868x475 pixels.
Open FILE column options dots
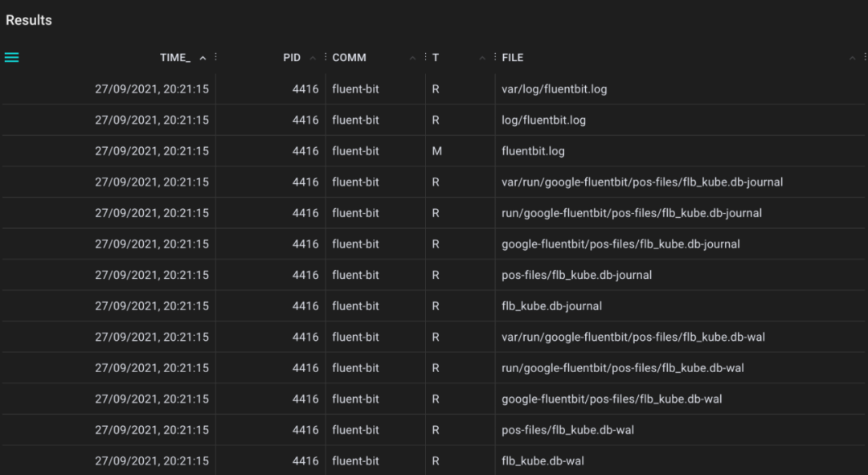865,57
